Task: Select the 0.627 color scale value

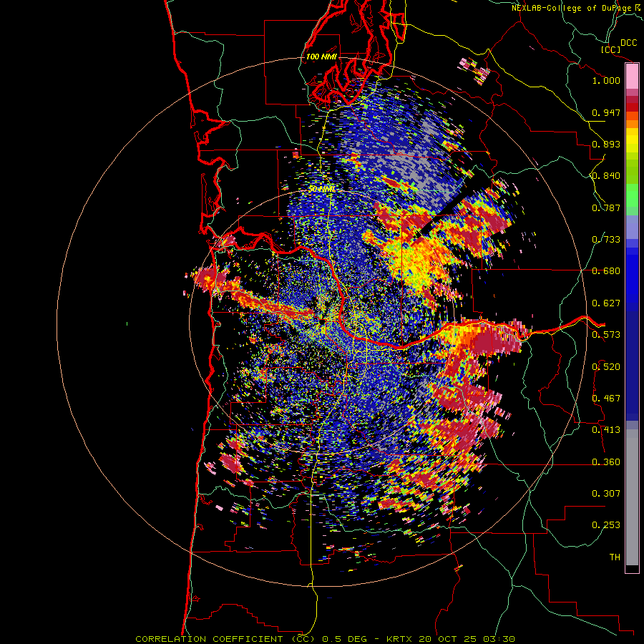Action: pyautogui.click(x=606, y=303)
